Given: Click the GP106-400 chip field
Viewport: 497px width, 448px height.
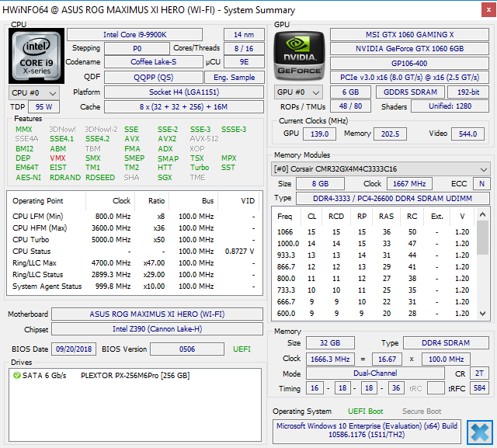Looking at the screenshot, I should (409, 64).
